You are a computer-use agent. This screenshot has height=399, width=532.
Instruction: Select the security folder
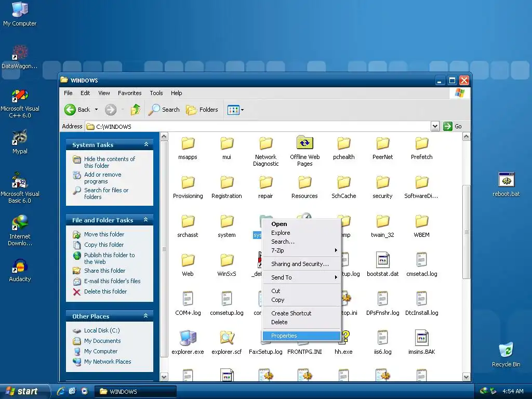(382, 187)
